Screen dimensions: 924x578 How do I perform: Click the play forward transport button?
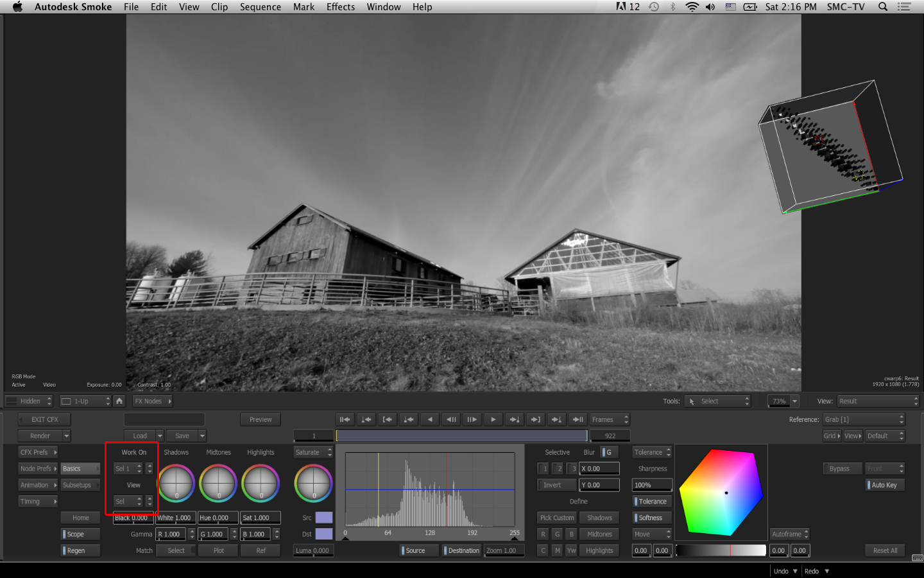493,419
